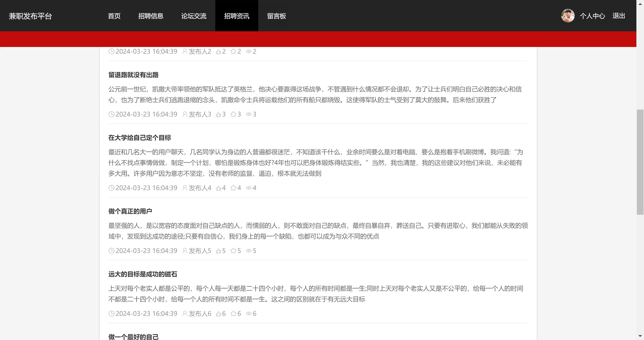Click the star icon on 发布人2 post
Image resolution: width=644 pixels, height=340 pixels.
[233, 51]
